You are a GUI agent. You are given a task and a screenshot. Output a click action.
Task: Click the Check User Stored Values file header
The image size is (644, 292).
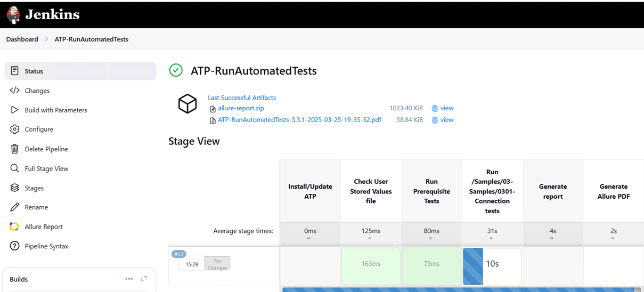tap(371, 191)
